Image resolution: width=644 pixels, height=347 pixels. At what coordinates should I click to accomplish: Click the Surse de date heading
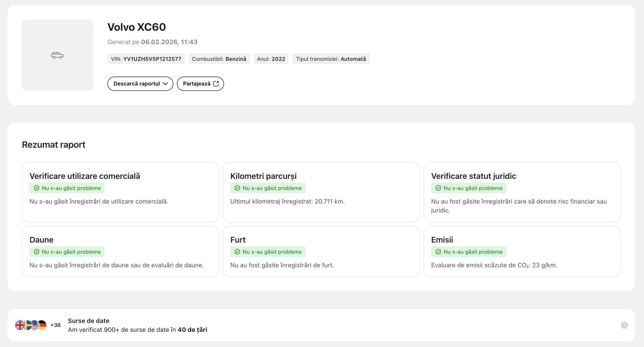click(x=88, y=321)
